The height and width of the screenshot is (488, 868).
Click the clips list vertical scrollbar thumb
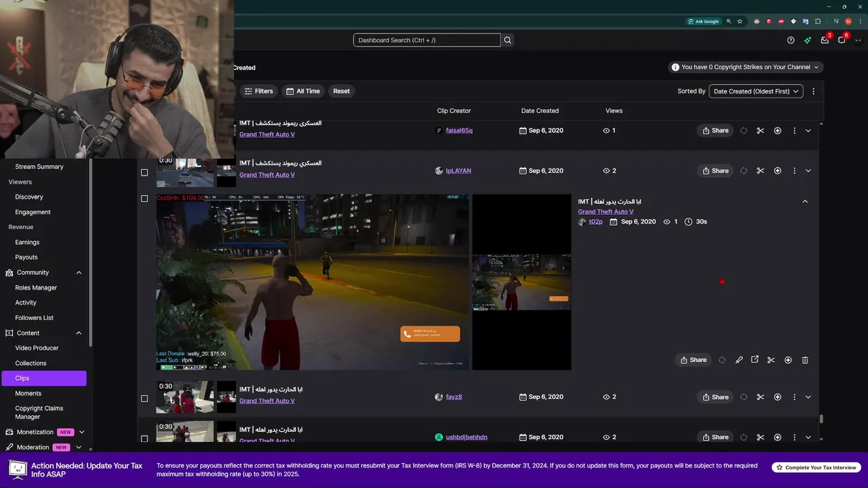pos(821,420)
